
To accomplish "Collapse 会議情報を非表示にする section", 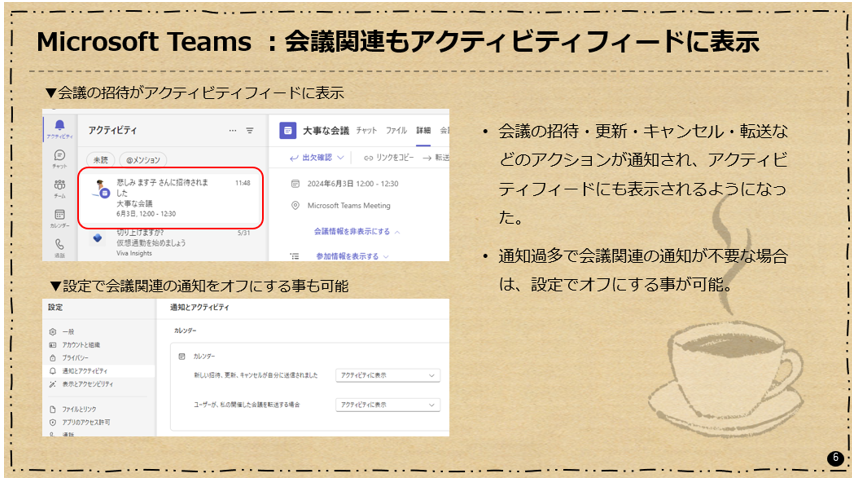I will [356, 232].
